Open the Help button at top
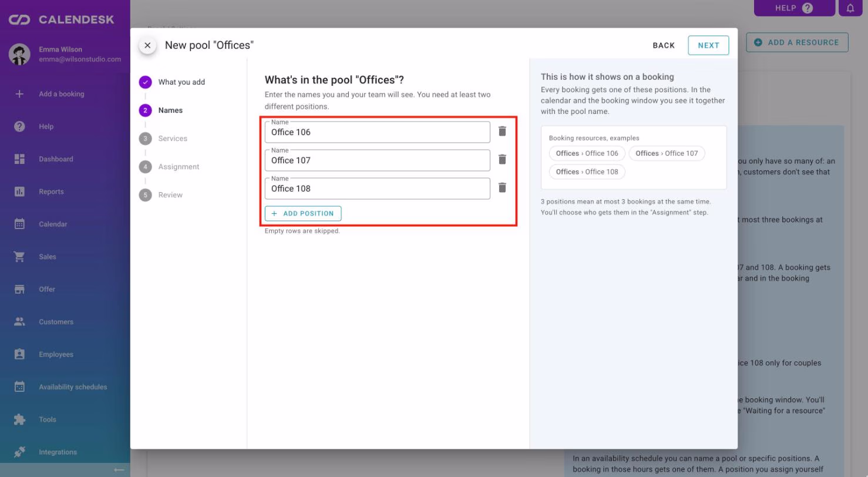 pyautogui.click(x=794, y=8)
